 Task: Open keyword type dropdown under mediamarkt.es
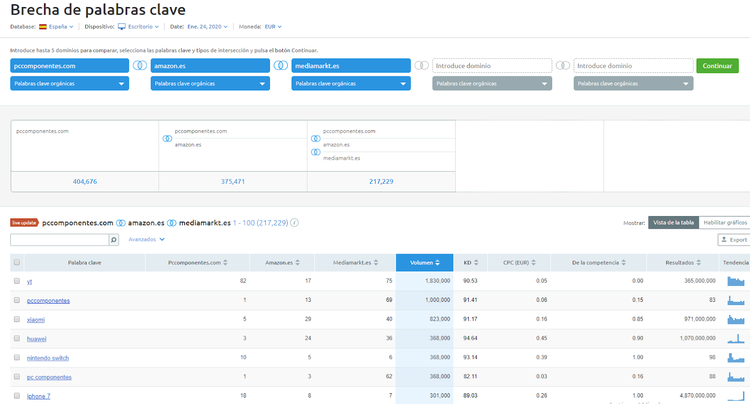tap(351, 83)
